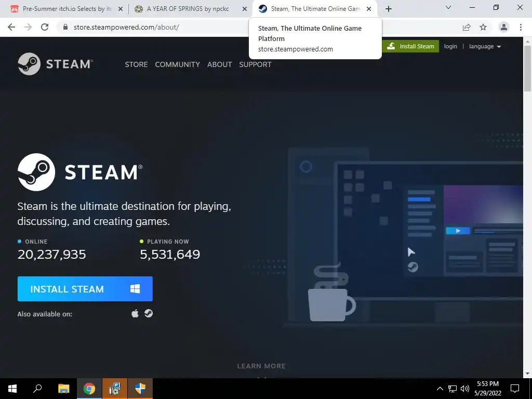Screen dimensions: 532x399
Task: Click the Windows logo on install button
Action: pos(135,289)
